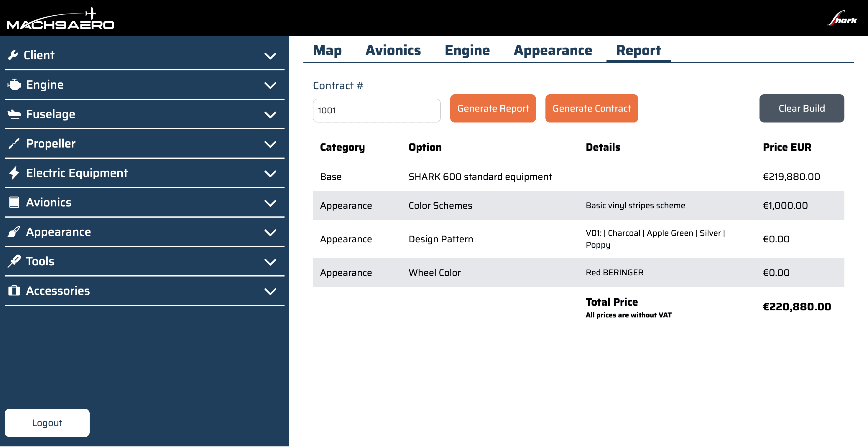The height and width of the screenshot is (447, 868).
Task: Click the airplane icon beside Fuselage
Action: (14, 114)
